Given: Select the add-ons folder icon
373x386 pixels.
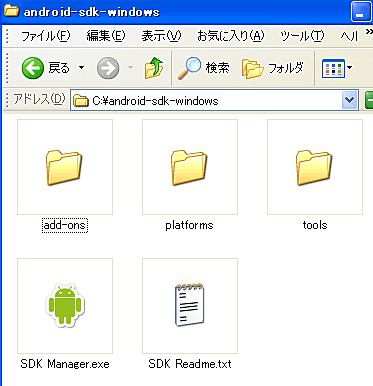Looking at the screenshot, I should point(65,167).
